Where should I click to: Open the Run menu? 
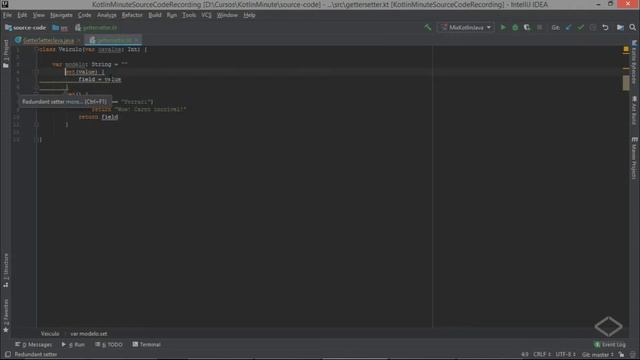(x=172, y=15)
